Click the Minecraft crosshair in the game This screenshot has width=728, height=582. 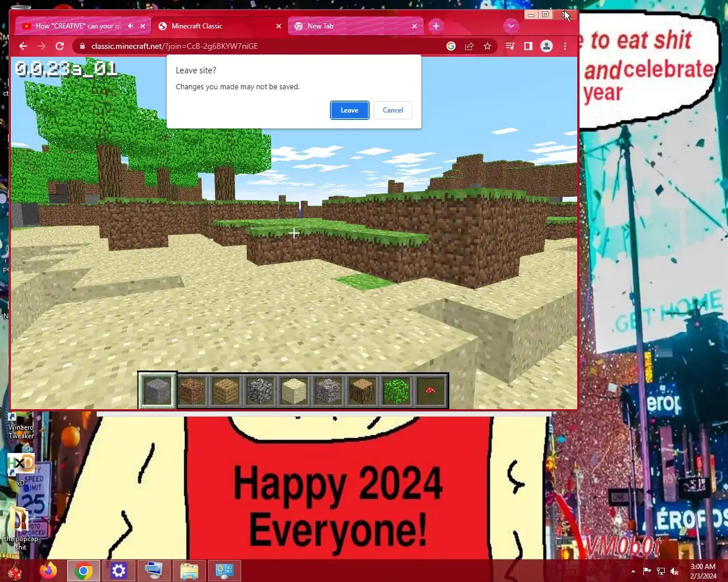(x=293, y=233)
